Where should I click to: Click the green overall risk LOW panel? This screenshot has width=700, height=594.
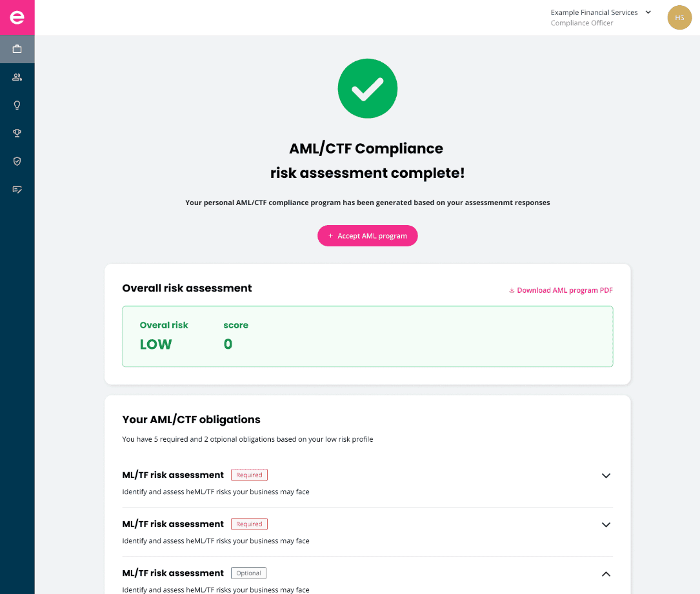pos(367,336)
